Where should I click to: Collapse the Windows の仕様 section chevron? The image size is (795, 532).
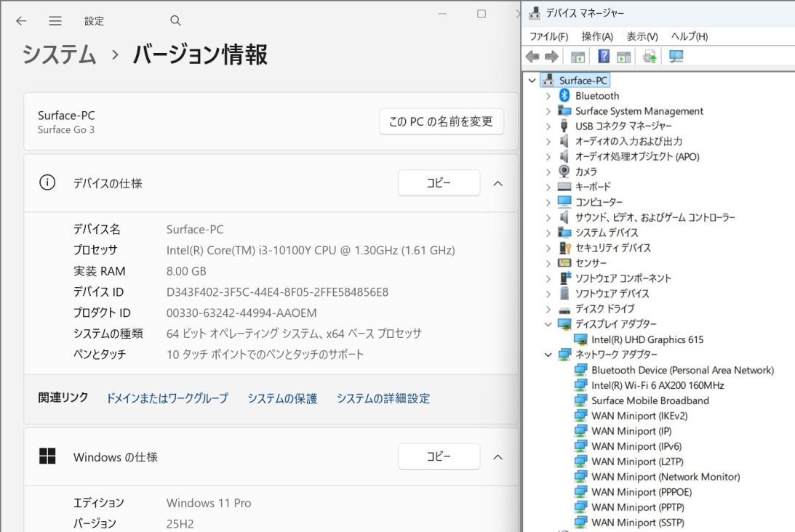click(498, 456)
